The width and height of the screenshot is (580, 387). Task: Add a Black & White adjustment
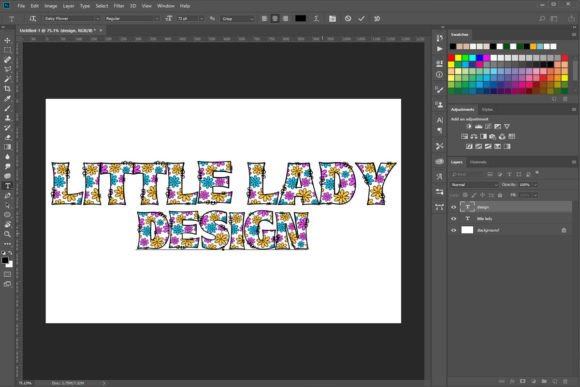point(483,137)
